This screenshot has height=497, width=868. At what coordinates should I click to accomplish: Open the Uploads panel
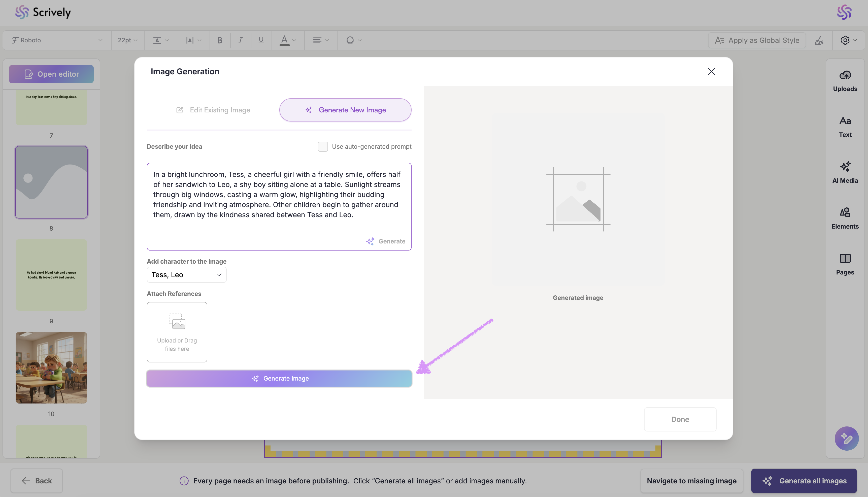[845, 81]
